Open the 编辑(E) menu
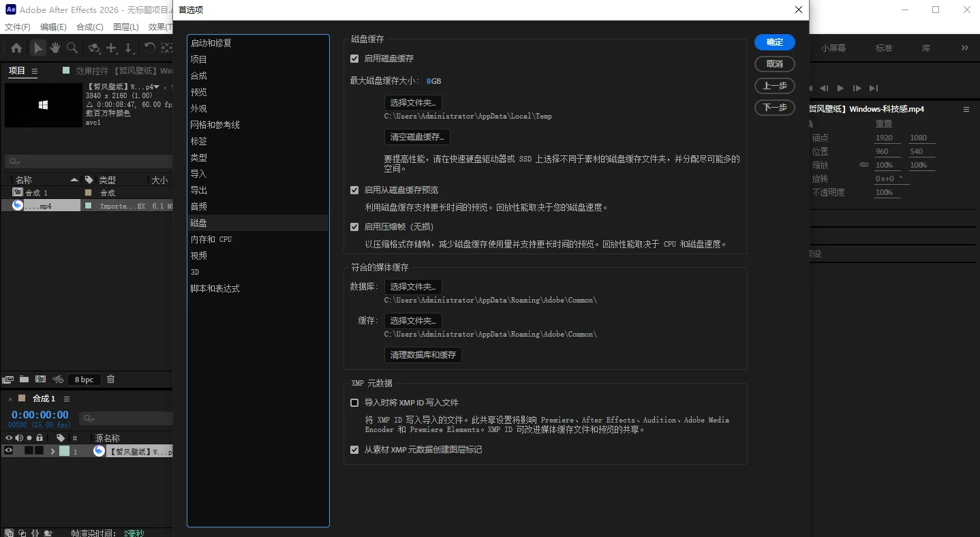The image size is (980, 537). click(52, 27)
